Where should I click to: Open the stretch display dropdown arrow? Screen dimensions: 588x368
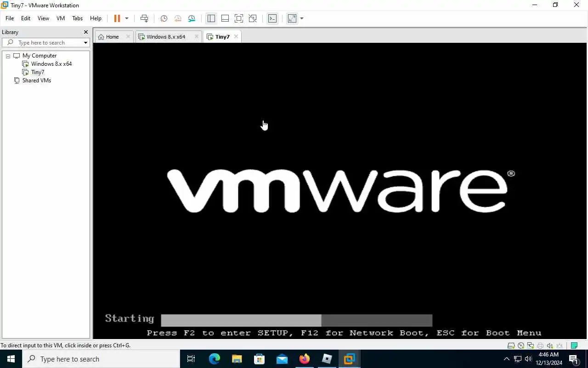pos(302,18)
